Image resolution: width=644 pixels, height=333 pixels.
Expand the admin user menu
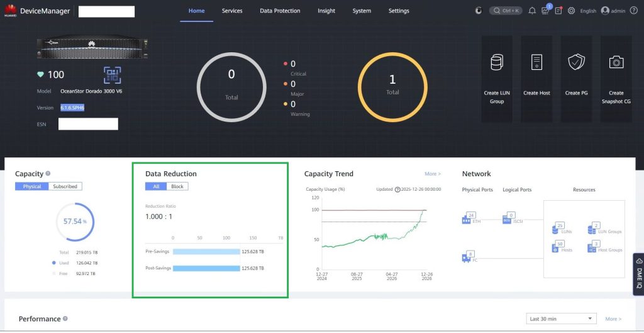(614, 11)
